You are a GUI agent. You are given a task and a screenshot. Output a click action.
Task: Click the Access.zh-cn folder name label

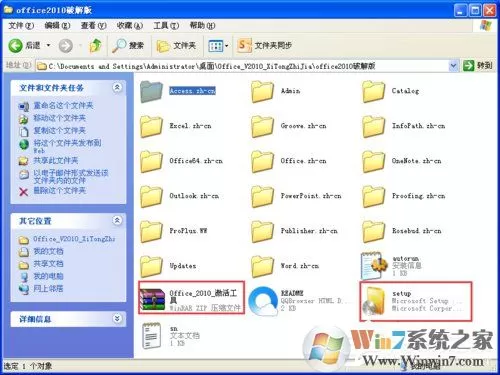192,91
